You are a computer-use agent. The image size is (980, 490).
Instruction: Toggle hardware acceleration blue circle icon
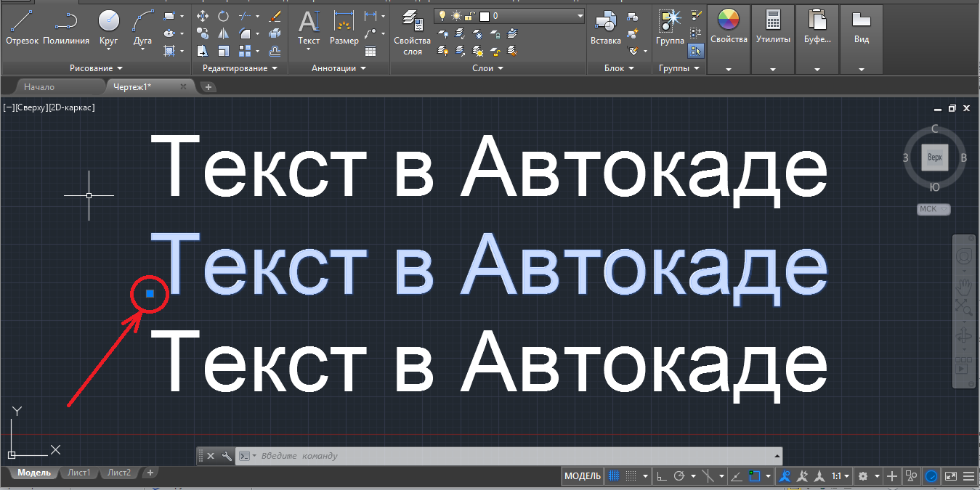pyautogui.click(x=932, y=476)
